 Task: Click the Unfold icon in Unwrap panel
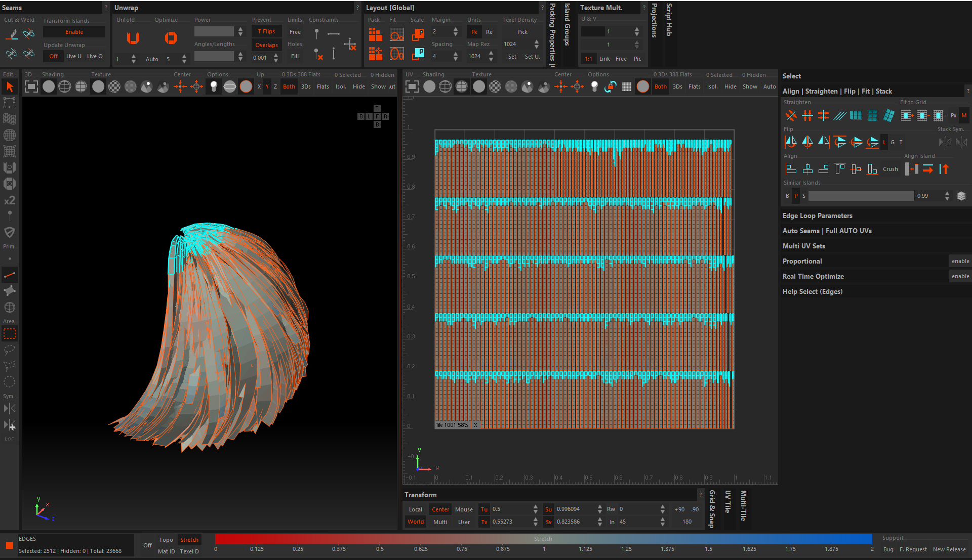coord(133,38)
